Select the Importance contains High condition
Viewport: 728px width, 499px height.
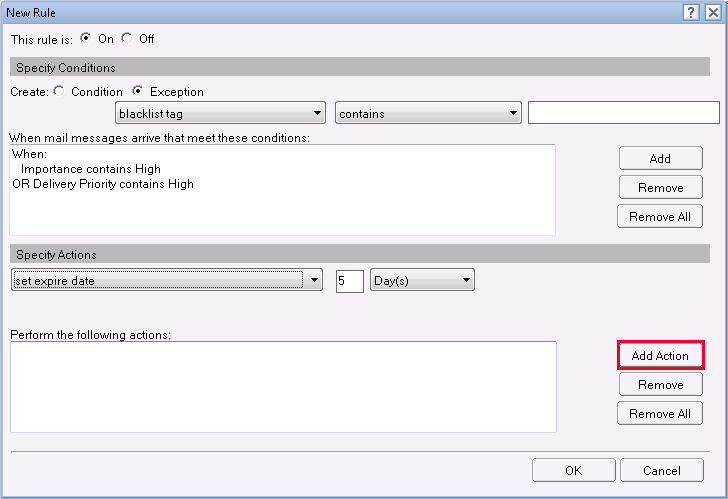[x=90, y=169]
